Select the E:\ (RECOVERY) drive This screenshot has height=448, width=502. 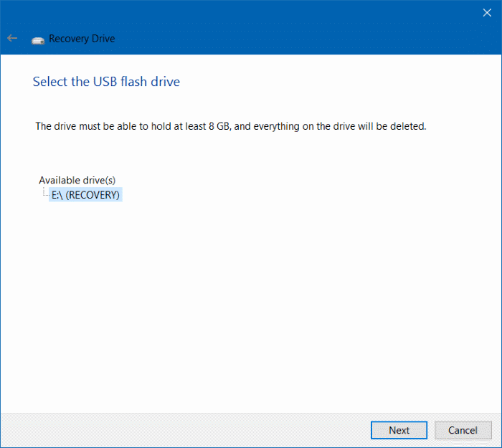(x=85, y=195)
